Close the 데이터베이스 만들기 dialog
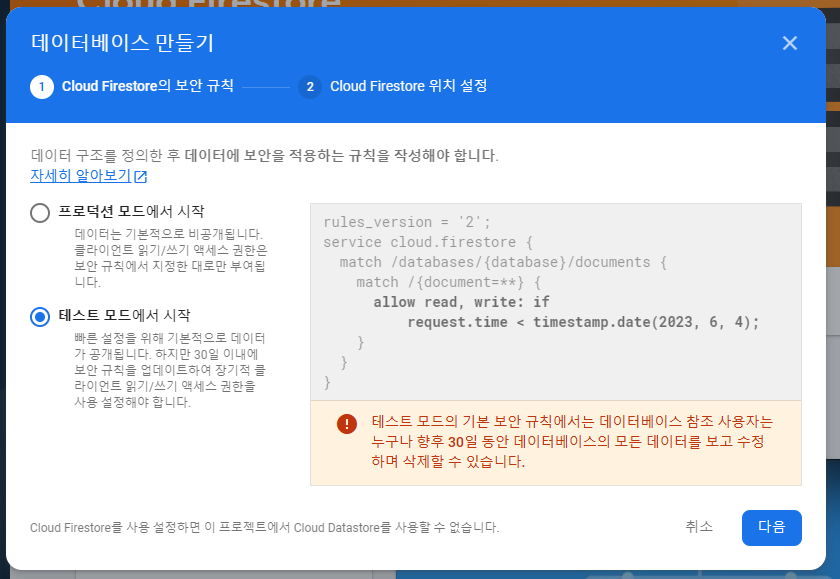Viewport: 840px width, 579px height. pyautogui.click(x=790, y=43)
